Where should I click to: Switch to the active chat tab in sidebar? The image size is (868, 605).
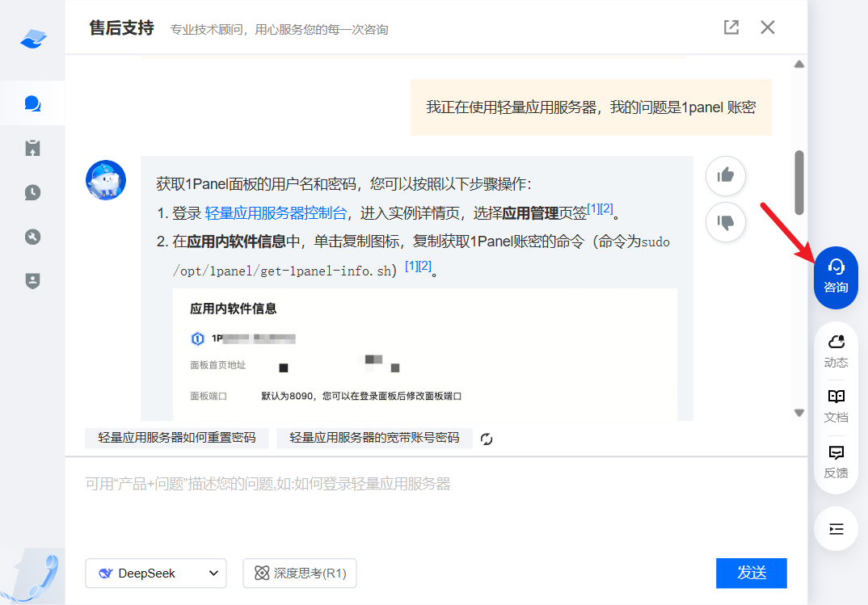[32, 103]
